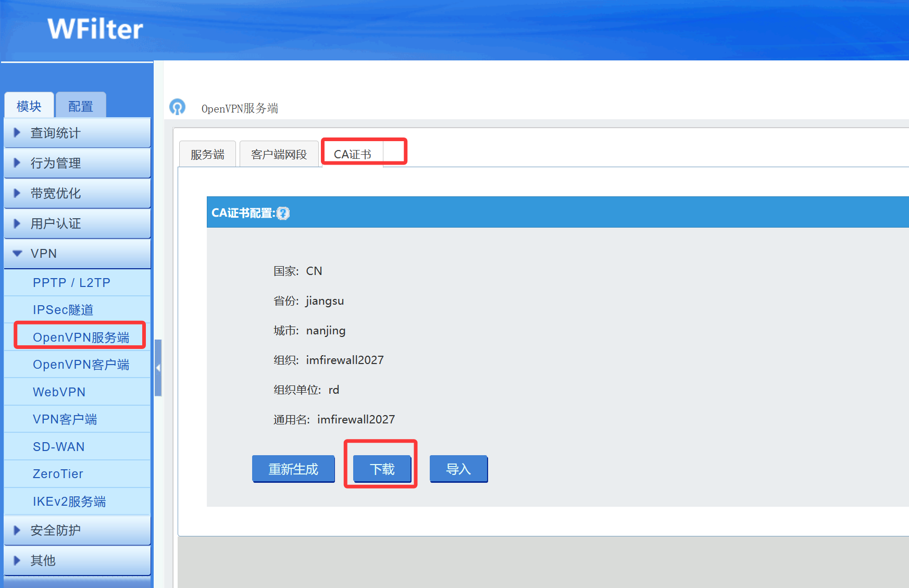Open the 配置 sidebar tab

(x=81, y=106)
